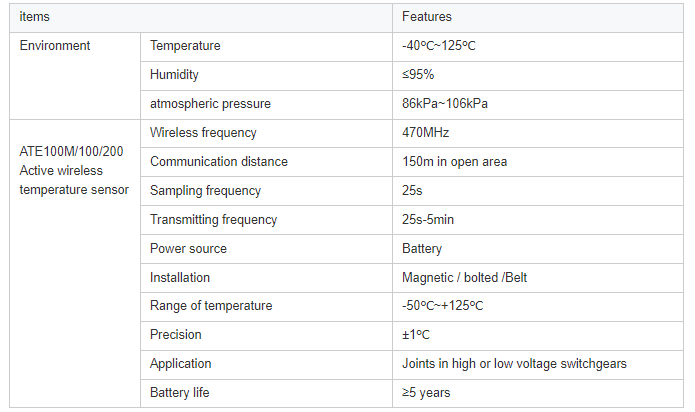Click the '≥5 years' battery life value
The image size is (695, 412).
(426, 393)
